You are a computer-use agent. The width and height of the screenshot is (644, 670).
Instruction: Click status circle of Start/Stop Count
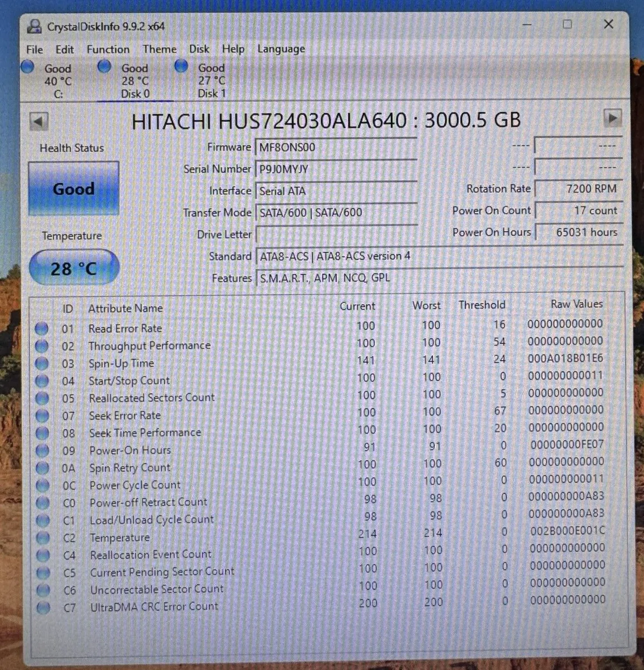42,381
